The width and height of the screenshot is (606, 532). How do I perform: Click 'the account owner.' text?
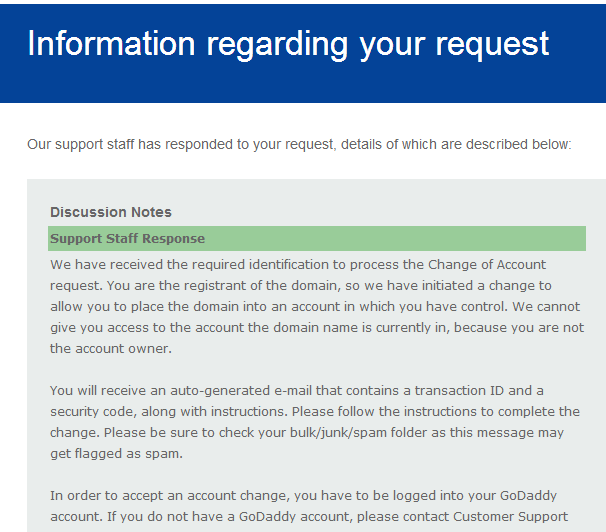click(111, 348)
